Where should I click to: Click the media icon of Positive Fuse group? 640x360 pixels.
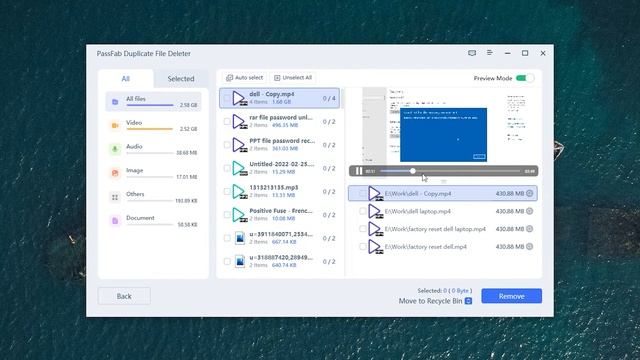point(240,215)
